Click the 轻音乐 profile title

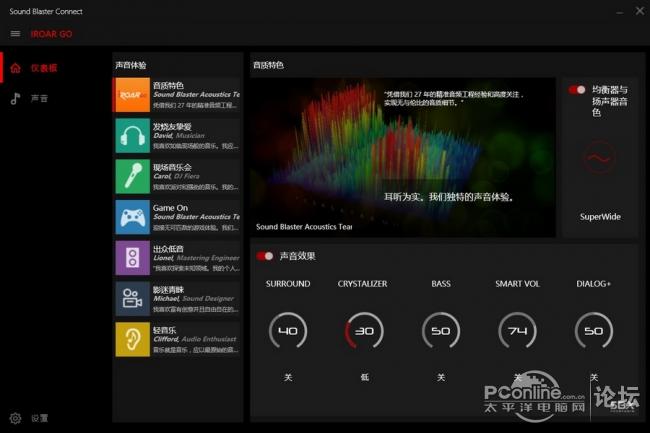click(165, 330)
